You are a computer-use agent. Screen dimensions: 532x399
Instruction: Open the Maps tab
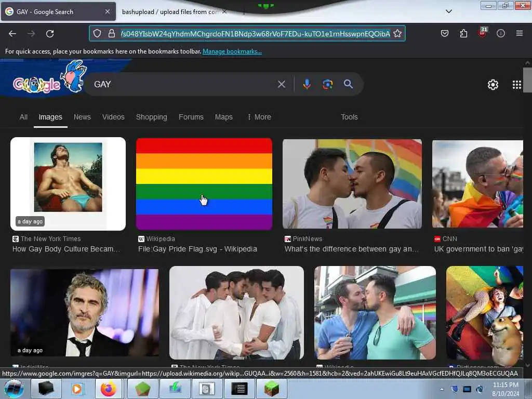click(223, 117)
